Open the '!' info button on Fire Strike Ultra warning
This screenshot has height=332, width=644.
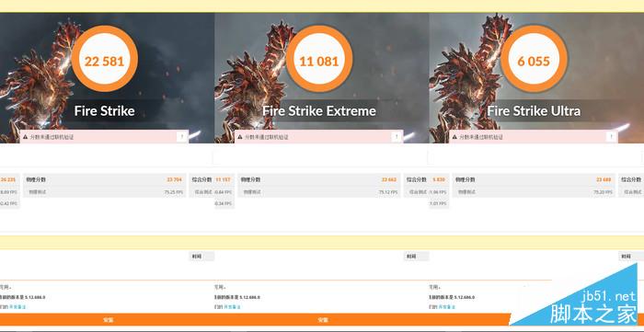pyautogui.click(x=611, y=137)
